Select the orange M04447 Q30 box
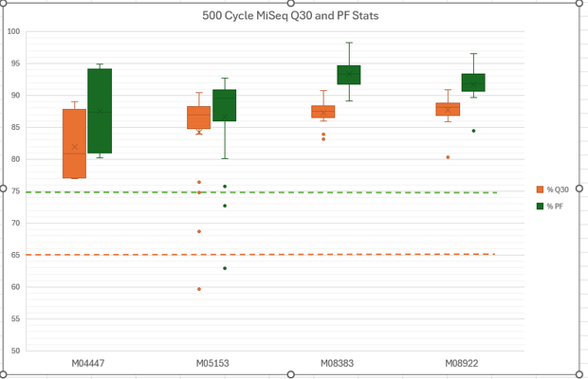 (x=74, y=143)
